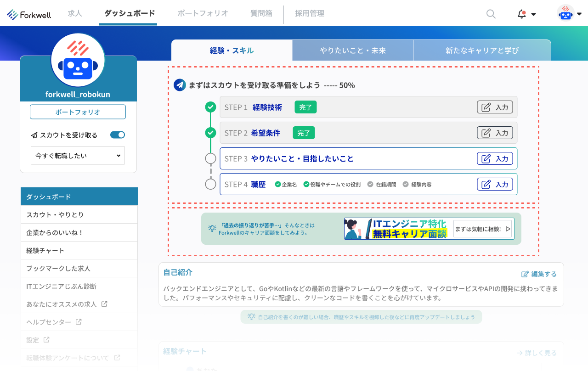Click the 自己紹介 section heading
588x371 pixels.
tap(178, 272)
